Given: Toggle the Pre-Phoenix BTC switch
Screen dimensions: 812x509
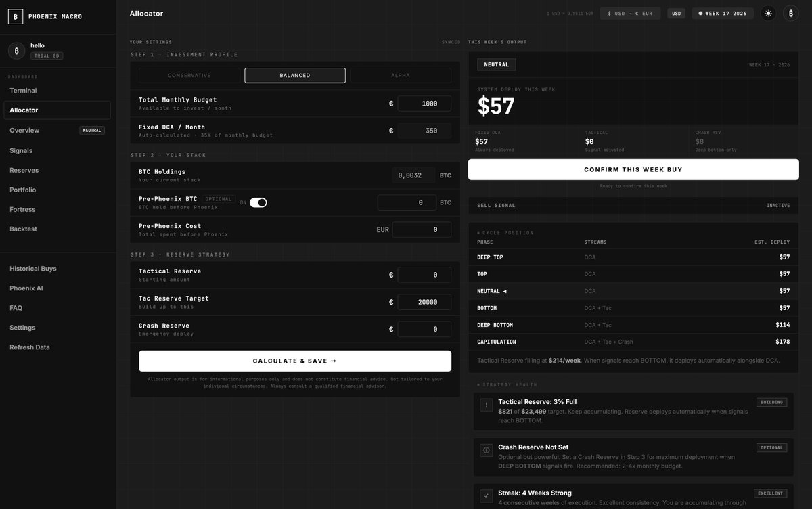Looking at the screenshot, I should [258, 202].
